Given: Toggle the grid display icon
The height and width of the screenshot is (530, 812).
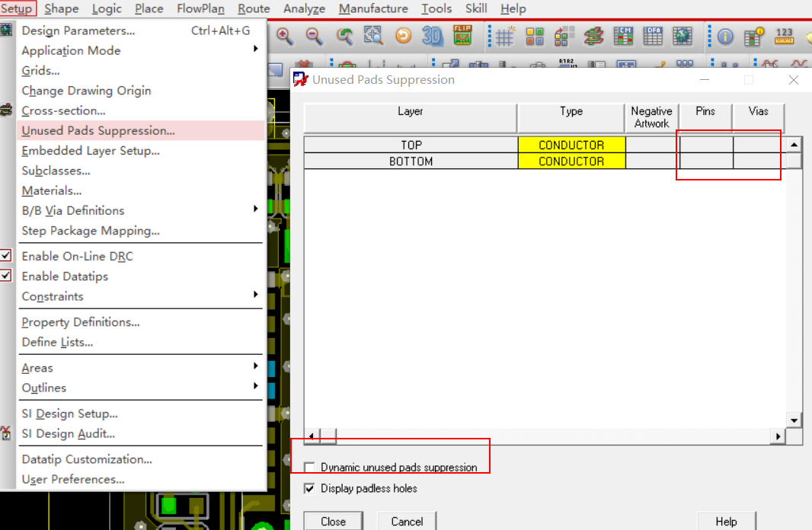Looking at the screenshot, I should 504,37.
